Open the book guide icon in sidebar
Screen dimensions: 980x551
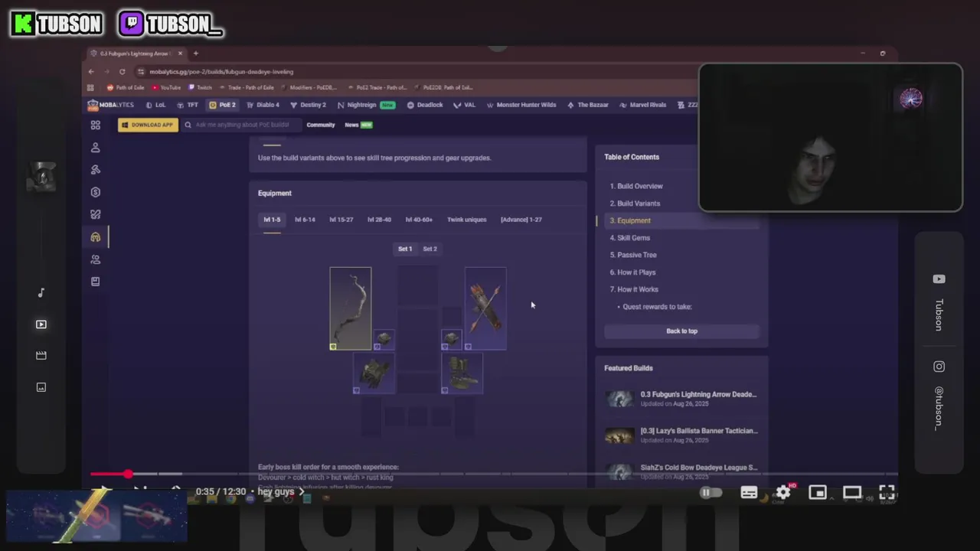96,282
